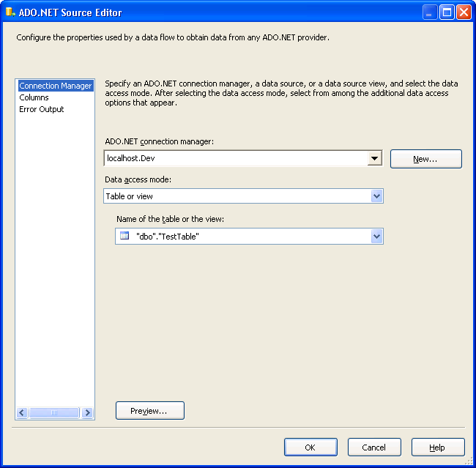Screen dimensions: 476x468
Task: Maximize the ADO.NET Source Editor window
Action: 447,12
